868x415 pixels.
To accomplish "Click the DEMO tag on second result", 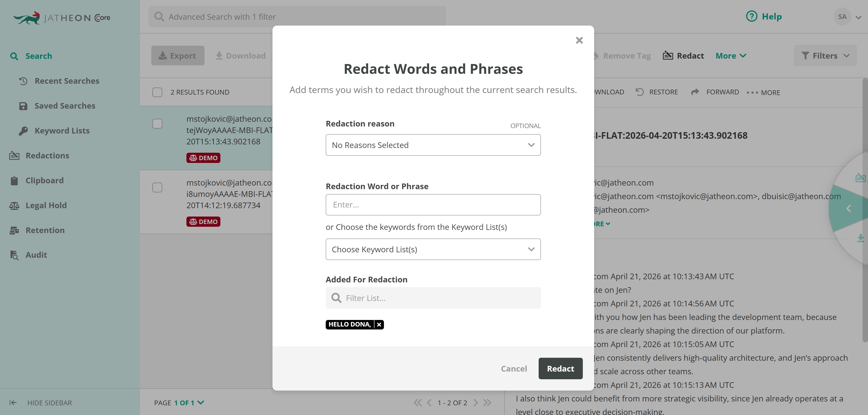I will pyautogui.click(x=203, y=222).
